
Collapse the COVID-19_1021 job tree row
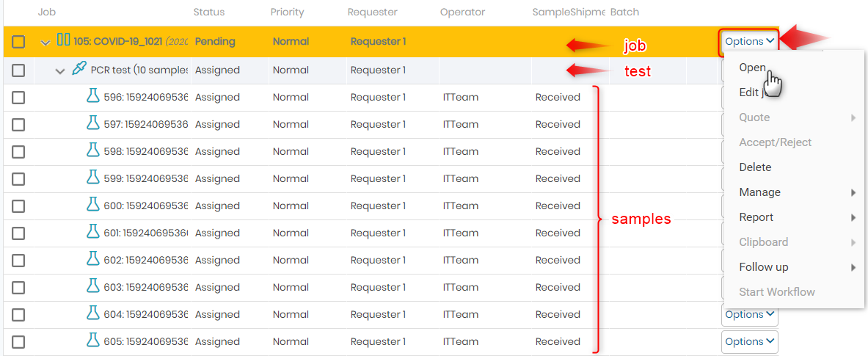(x=46, y=42)
